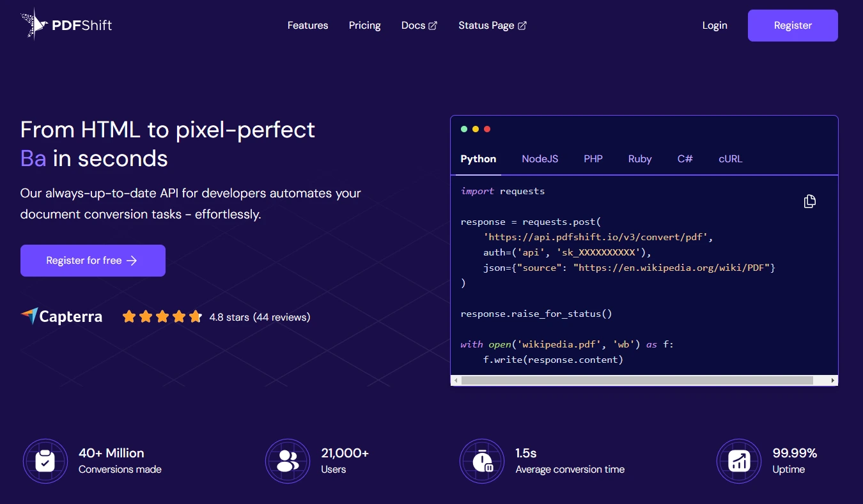Click the yellow traffic light dot
The width and height of the screenshot is (863, 504).
point(476,128)
